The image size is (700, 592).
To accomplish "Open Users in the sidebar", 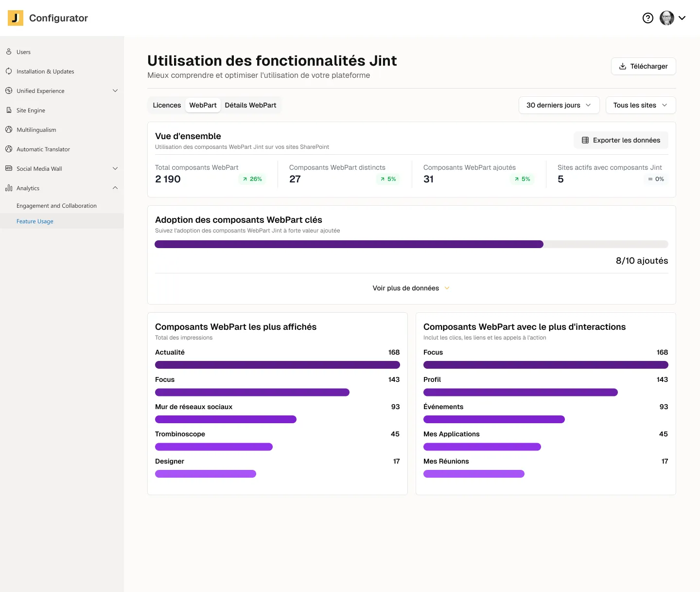I will (62, 52).
